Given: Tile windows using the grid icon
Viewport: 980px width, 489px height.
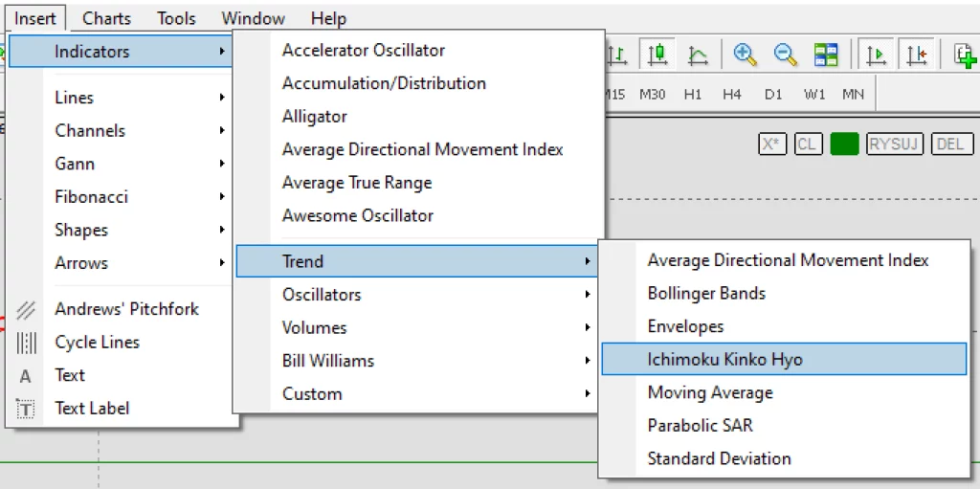Looking at the screenshot, I should click(826, 55).
